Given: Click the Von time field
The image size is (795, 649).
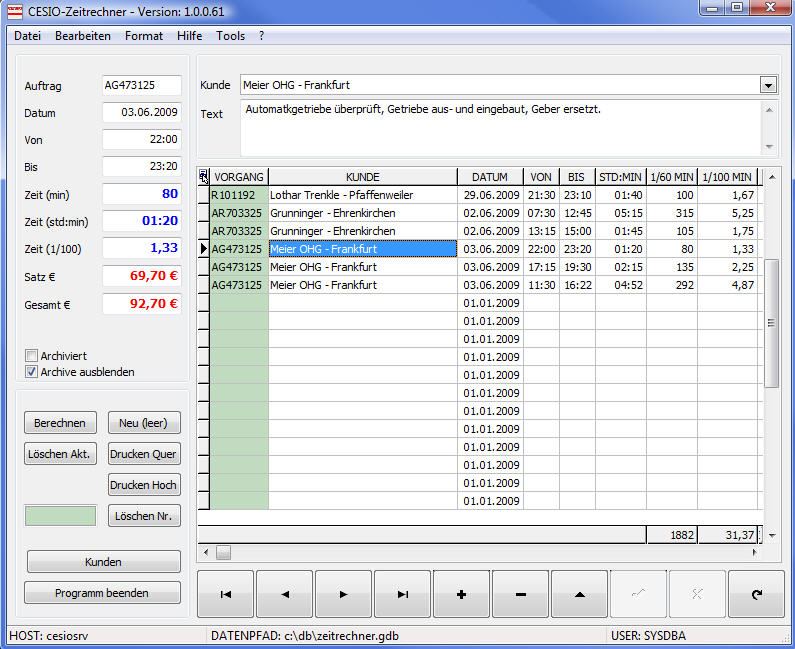Looking at the screenshot, I should pyautogui.click(x=141, y=139).
